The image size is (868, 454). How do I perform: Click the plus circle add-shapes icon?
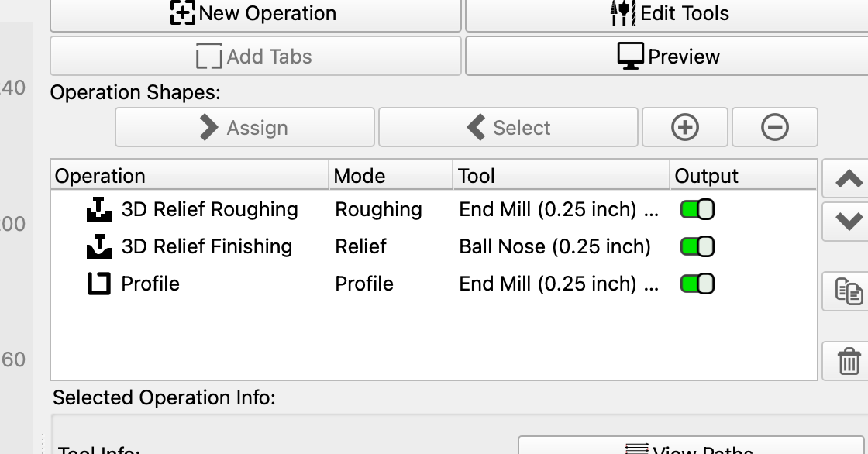click(x=685, y=127)
